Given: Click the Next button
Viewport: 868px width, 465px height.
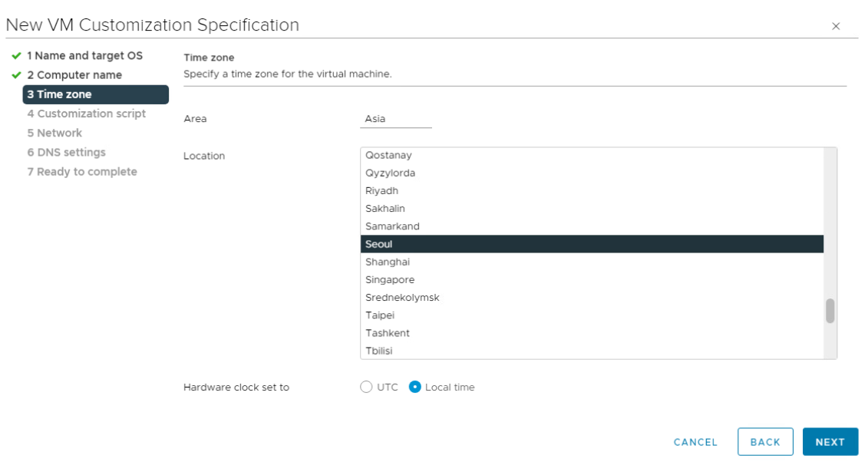Looking at the screenshot, I should pos(830,442).
